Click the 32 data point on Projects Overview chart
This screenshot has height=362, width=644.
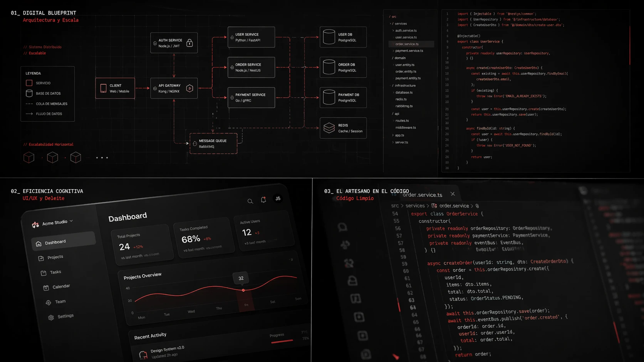pos(243,290)
